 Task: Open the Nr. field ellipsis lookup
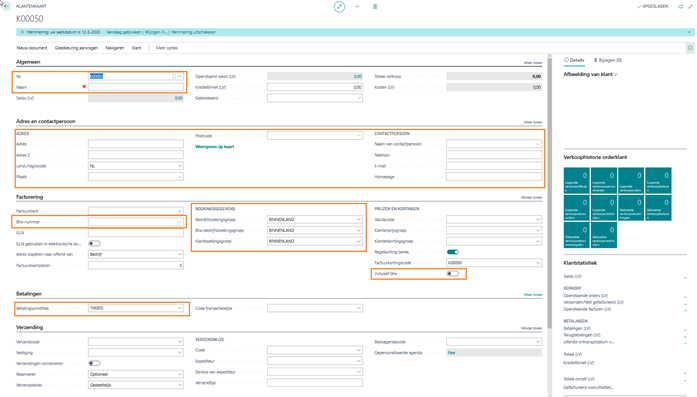(x=180, y=76)
